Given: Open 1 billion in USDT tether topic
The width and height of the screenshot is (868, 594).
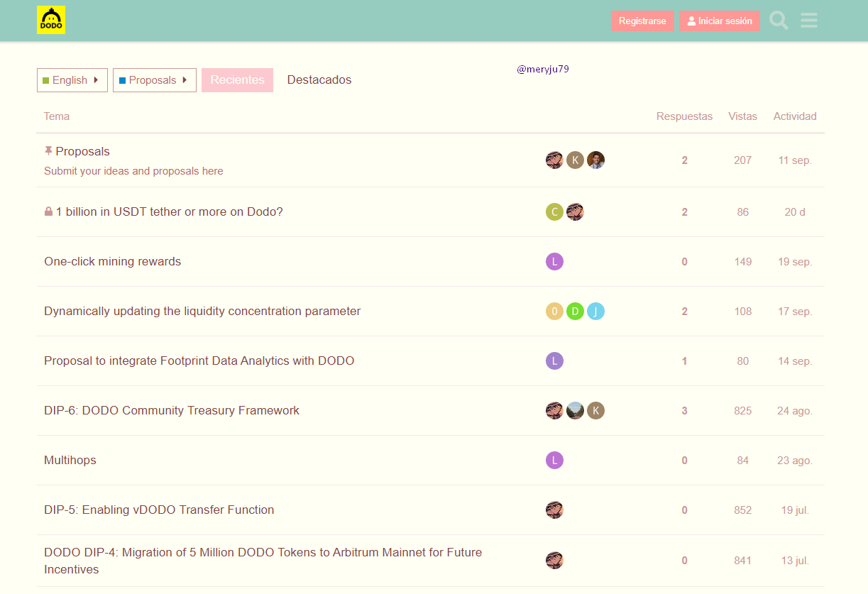Looking at the screenshot, I should point(170,211).
